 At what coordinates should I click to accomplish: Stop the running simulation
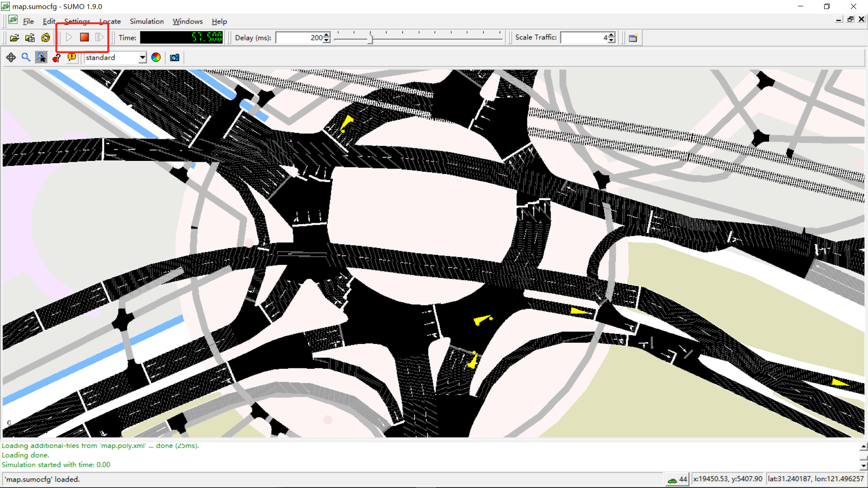click(x=84, y=38)
